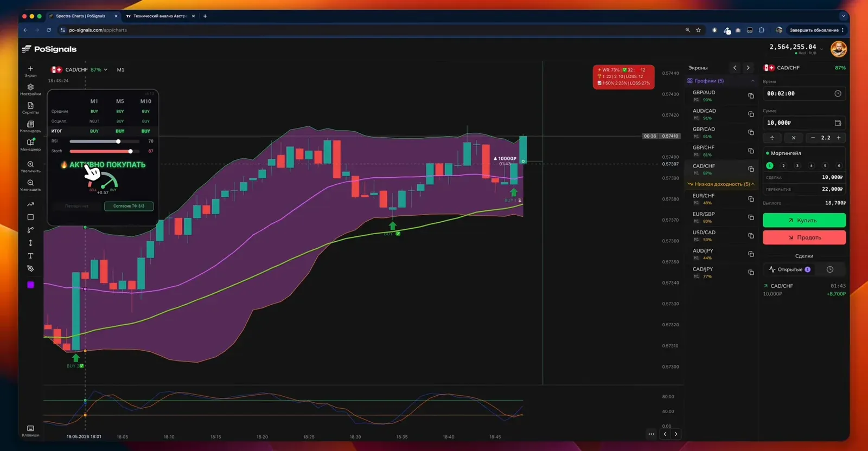Open the clock icon in Время field
The height and width of the screenshot is (451, 868).
point(838,94)
